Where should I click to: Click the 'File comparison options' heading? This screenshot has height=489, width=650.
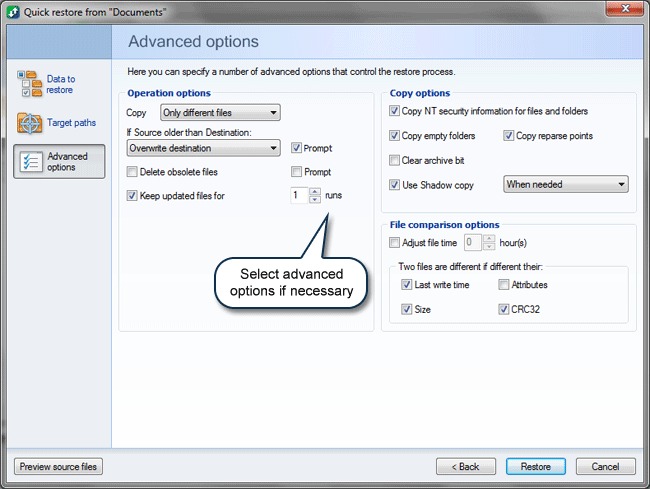tap(444, 225)
